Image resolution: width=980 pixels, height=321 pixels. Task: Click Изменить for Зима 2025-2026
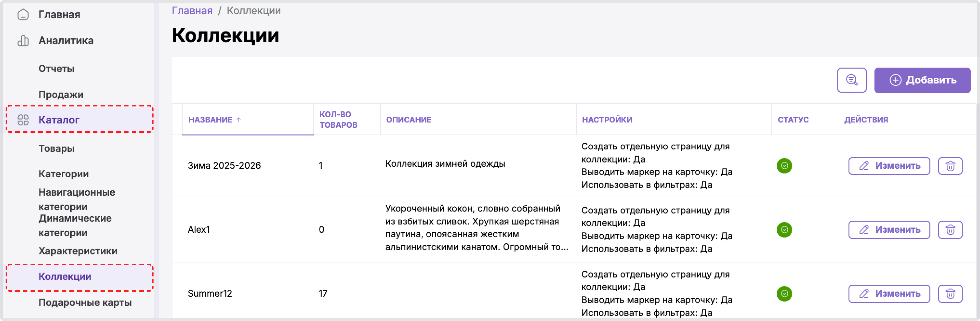point(889,166)
